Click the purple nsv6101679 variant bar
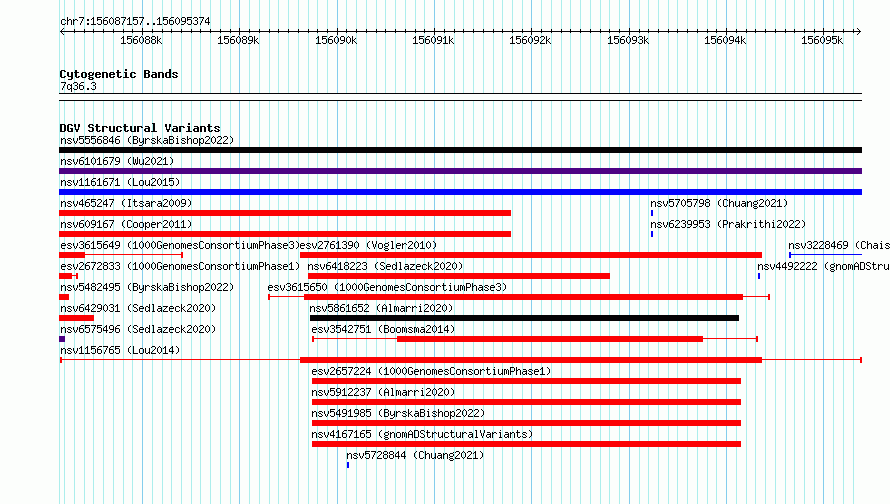Viewport: 890px width, 504px height. (x=460, y=171)
